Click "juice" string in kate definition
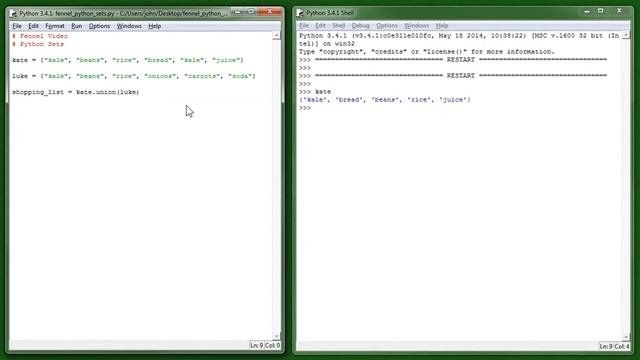This screenshot has width=640, height=360. 226,60
